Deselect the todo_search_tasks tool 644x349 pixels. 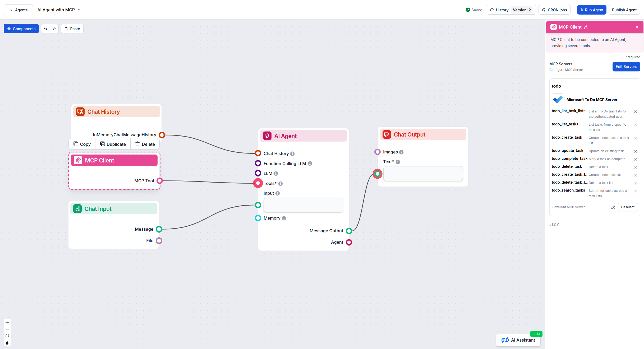[x=636, y=191]
